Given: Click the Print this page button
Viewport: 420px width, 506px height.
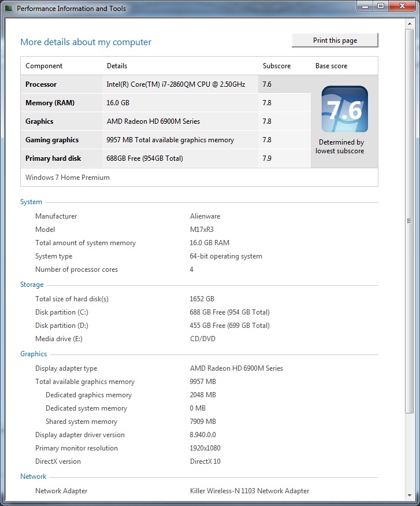Looking at the screenshot, I should click(x=335, y=40).
